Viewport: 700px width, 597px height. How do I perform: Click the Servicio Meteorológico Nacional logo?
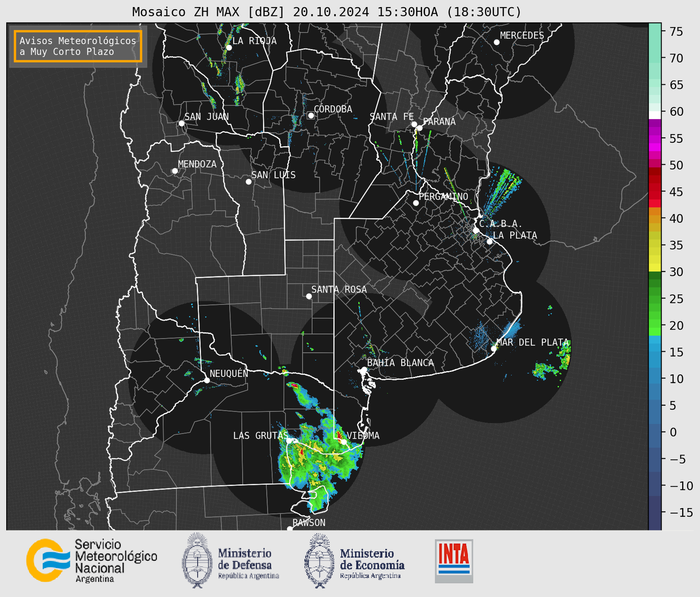click(92, 561)
